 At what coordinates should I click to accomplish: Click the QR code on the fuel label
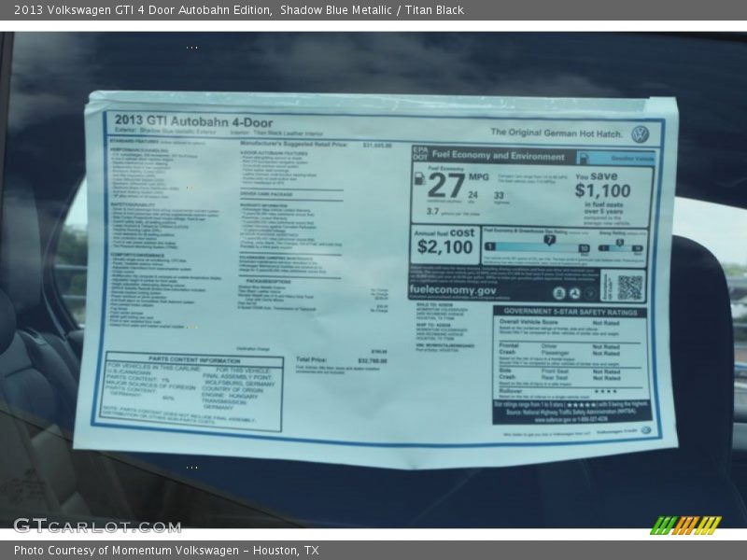click(629, 287)
